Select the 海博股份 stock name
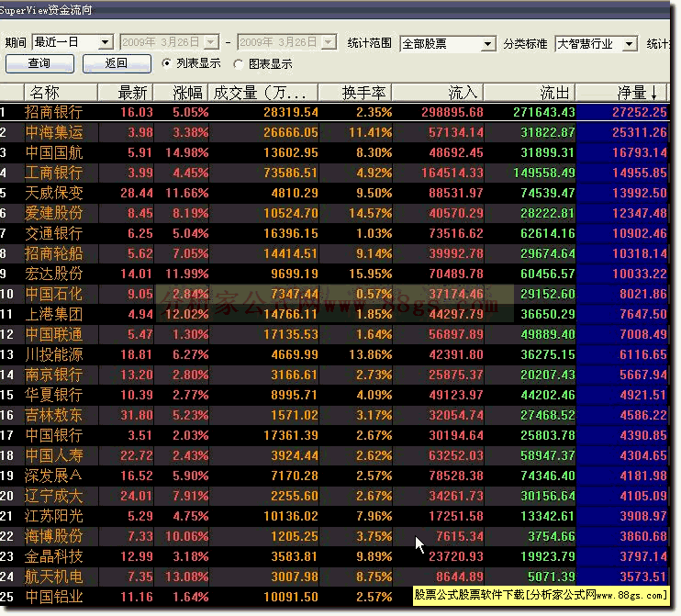 click(x=54, y=536)
